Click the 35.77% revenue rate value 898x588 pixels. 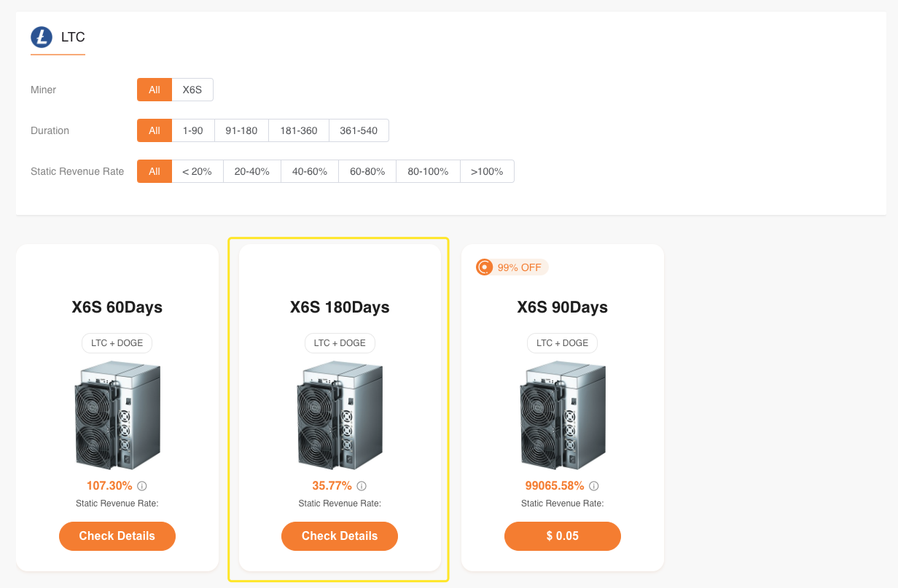coord(332,486)
